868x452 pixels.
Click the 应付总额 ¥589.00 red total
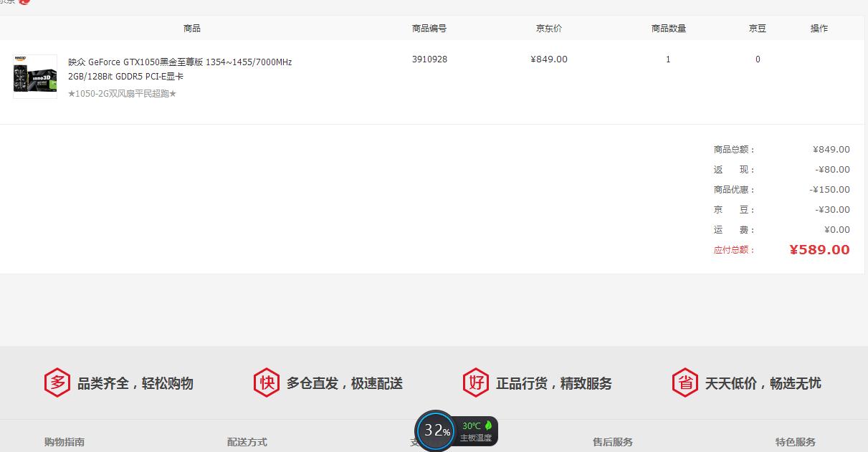click(x=819, y=250)
